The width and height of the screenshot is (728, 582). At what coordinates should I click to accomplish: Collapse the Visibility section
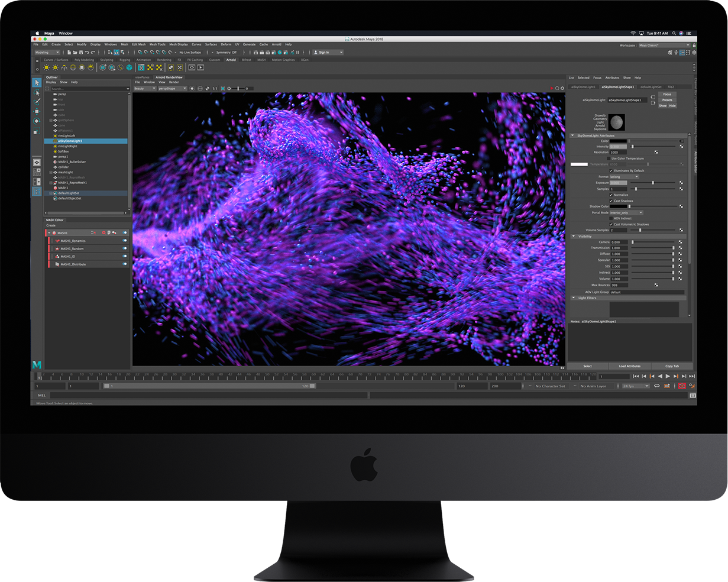(x=572, y=236)
